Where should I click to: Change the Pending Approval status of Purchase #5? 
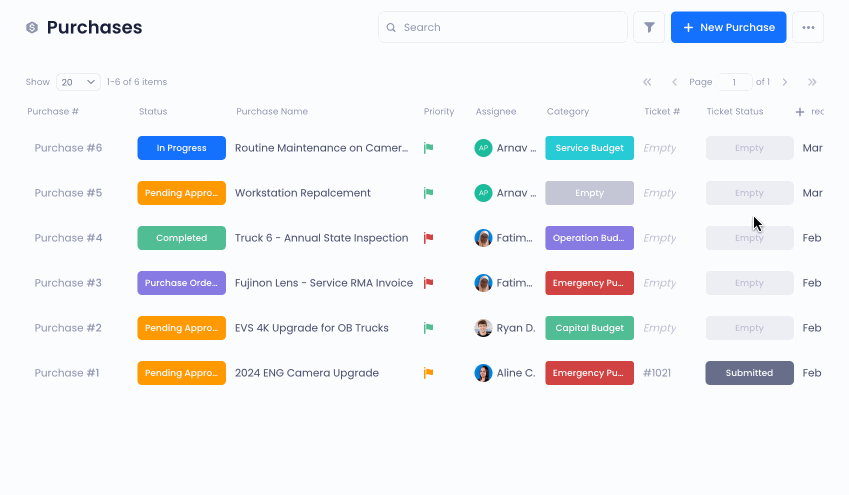click(181, 193)
